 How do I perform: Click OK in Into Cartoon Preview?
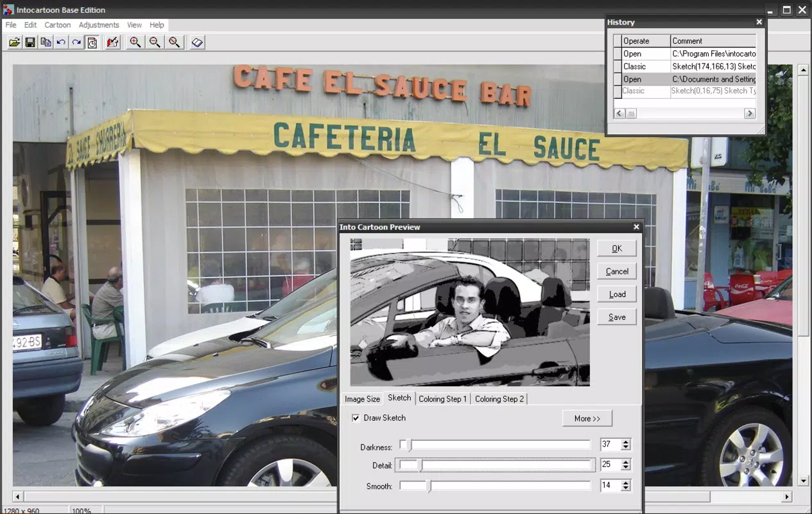coord(617,249)
